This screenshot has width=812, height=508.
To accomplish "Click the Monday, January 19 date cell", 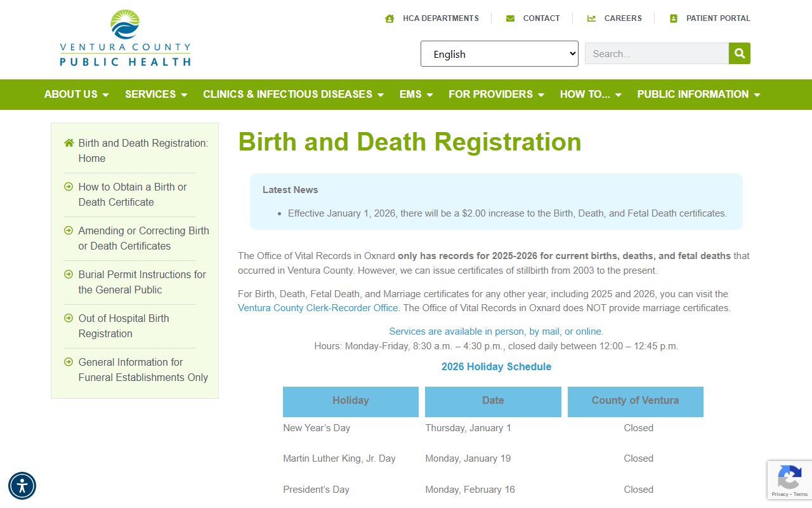I will pyautogui.click(x=468, y=458).
